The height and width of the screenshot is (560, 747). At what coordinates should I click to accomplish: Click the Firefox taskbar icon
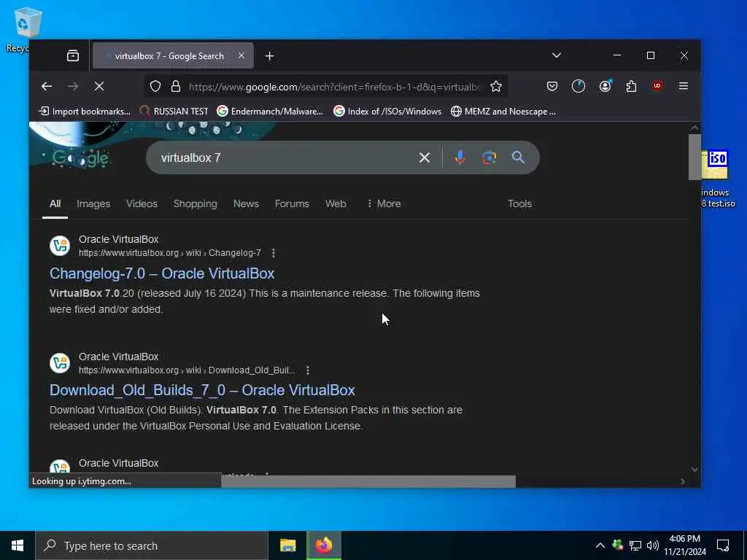point(324,545)
